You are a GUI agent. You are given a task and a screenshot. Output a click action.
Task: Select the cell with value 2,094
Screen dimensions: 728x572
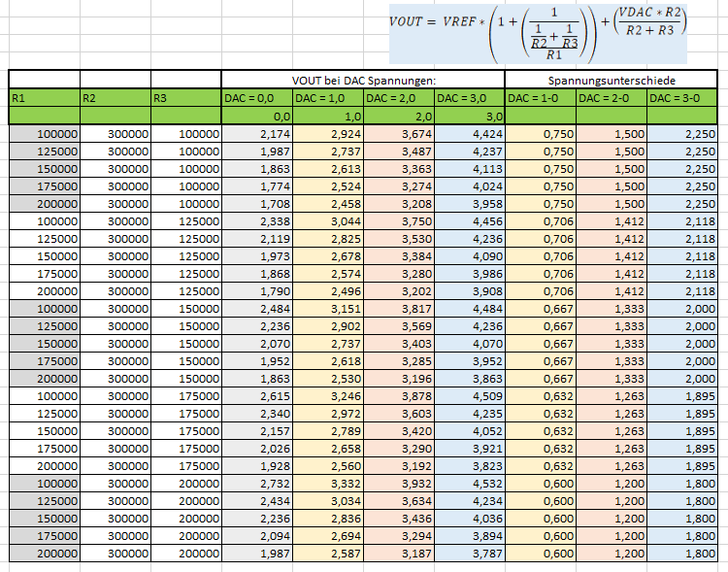click(x=257, y=536)
